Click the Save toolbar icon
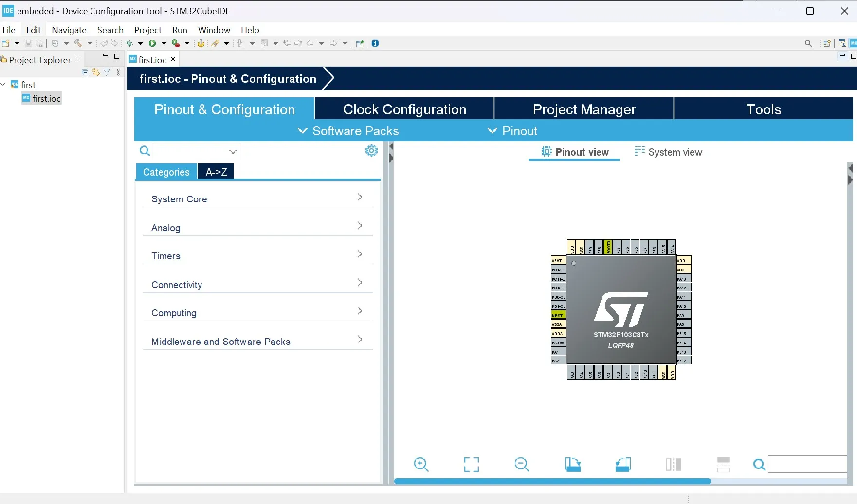The image size is (857, 504). [28, 43]
